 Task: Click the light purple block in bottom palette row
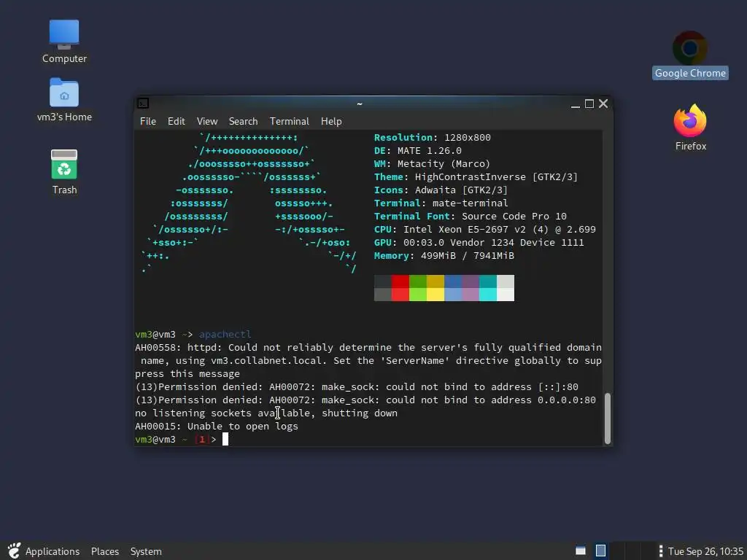(471, 295)
